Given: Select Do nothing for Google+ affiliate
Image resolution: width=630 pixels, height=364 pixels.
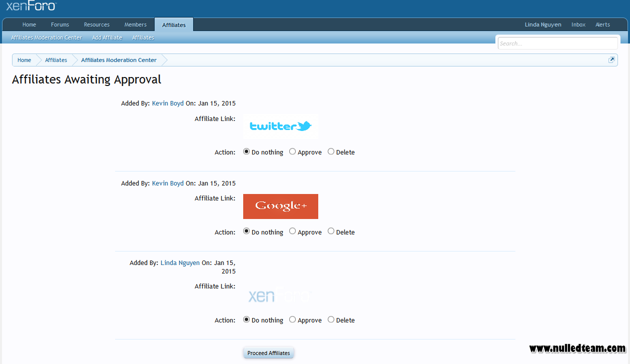Looking at the screenshot, I should [246, 231].
